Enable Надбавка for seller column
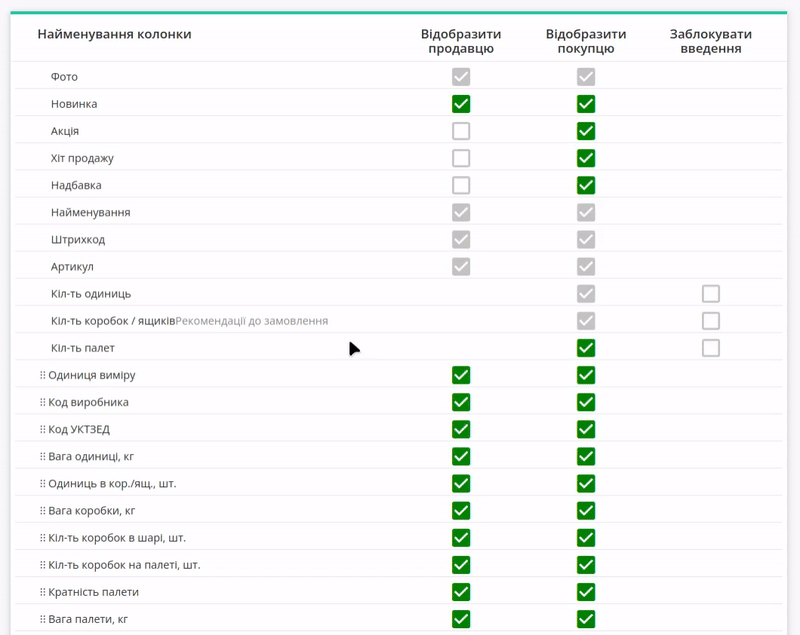The image size is (800, 635). point(461,185)
